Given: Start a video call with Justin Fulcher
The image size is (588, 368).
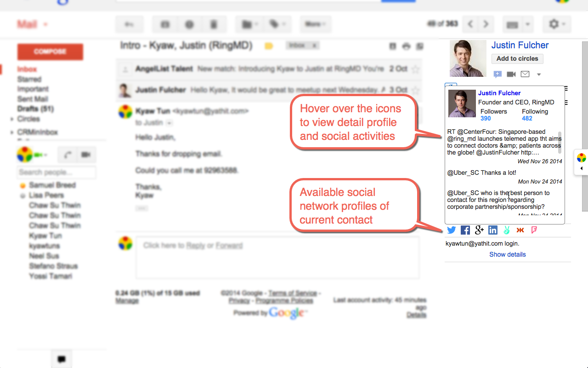Looking at the screenshot, I should point(511,74).
